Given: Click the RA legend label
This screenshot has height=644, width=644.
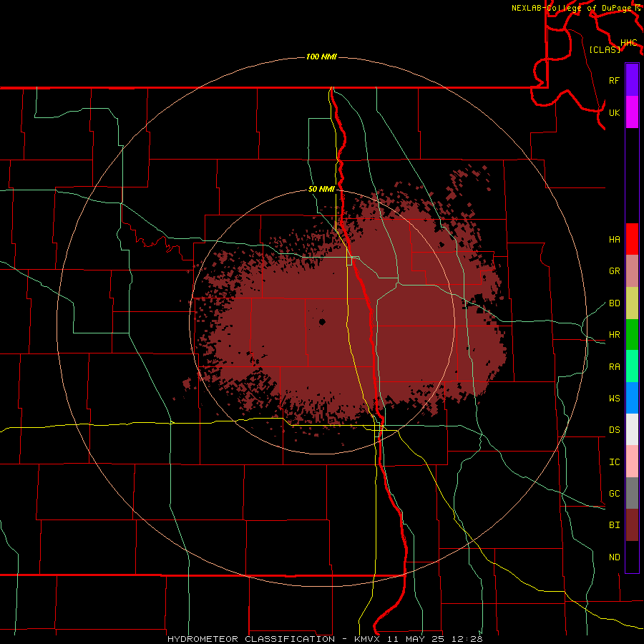Looking at the screenshot, I should (614, 367).
